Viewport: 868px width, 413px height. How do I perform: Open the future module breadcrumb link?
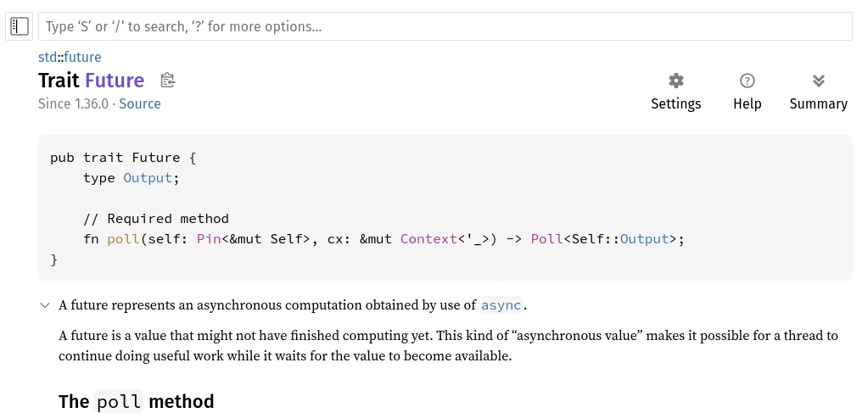coord(82,58)
